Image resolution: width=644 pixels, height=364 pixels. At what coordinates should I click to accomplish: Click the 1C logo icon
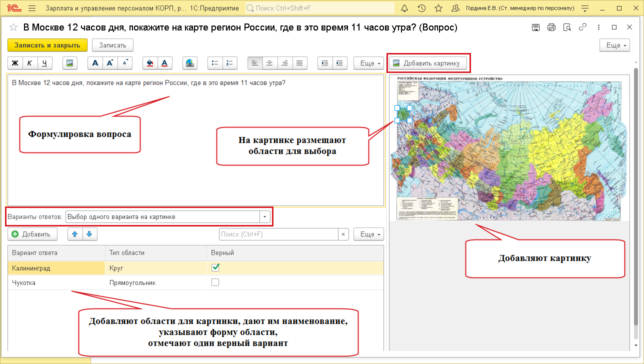pyautogui.click(x=14, y=8)
